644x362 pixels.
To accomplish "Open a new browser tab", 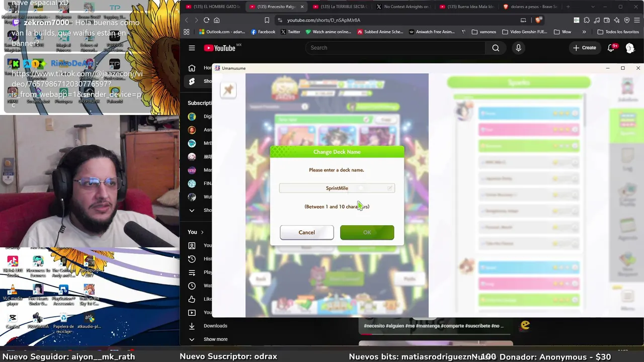I will coord(568,7).
